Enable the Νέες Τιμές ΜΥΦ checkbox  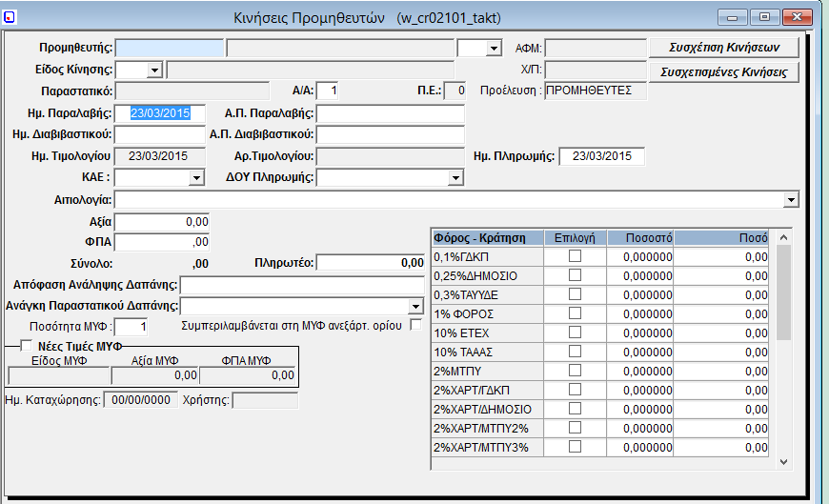[x=26, y=346]
